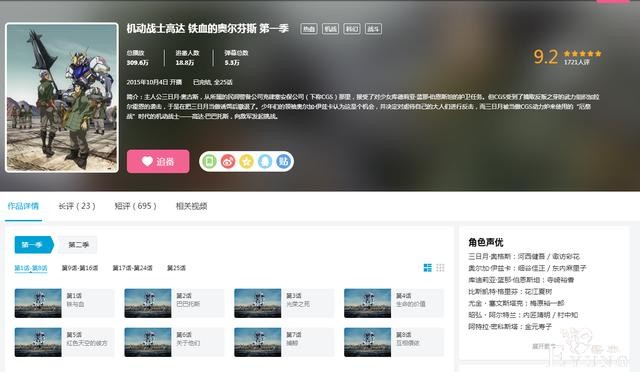
Task: Click the 阿特拉·密科斯塔 cast row
Action: tap(510, 327)
